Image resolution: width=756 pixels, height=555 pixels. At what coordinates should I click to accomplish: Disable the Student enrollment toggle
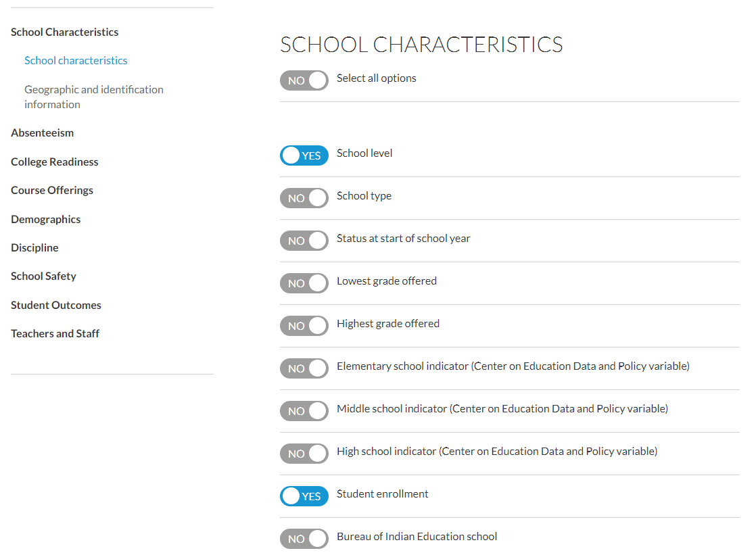coord(304,496)
